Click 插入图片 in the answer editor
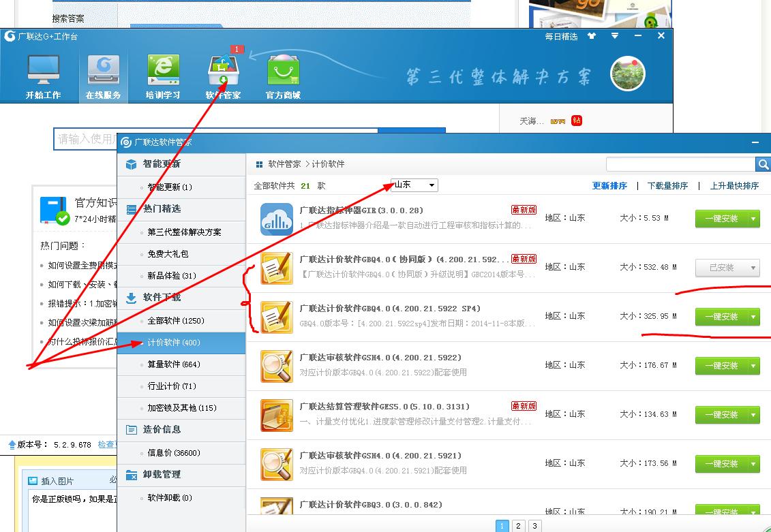Screen dimensions: 771x532 [52, 481]
